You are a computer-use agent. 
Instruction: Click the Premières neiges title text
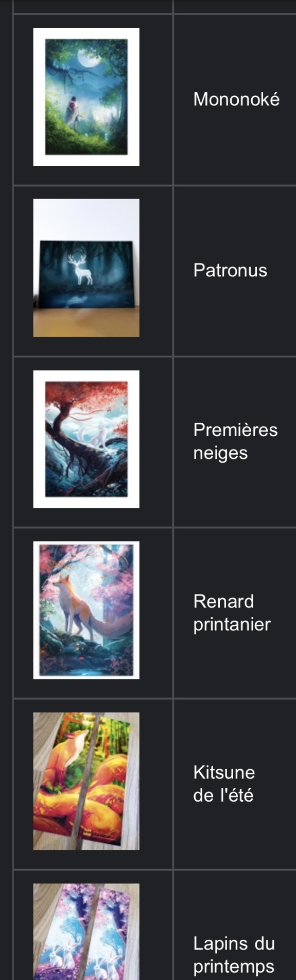pyautogui.click(x=235, y=441)
